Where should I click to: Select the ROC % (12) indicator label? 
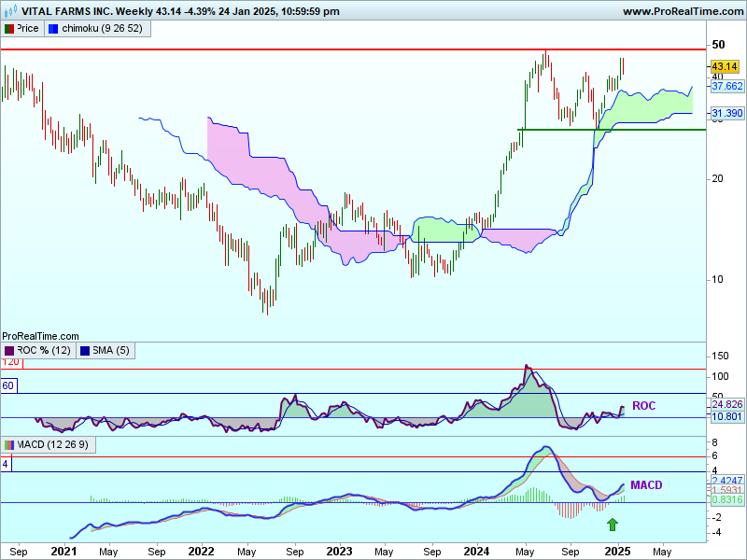43,350
